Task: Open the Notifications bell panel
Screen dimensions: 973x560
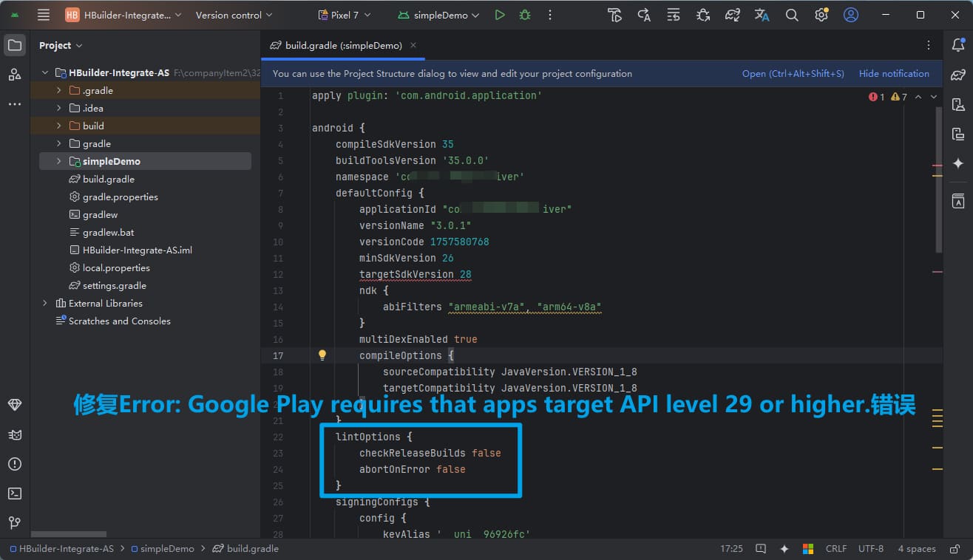Action: click(x=958, y=45)
